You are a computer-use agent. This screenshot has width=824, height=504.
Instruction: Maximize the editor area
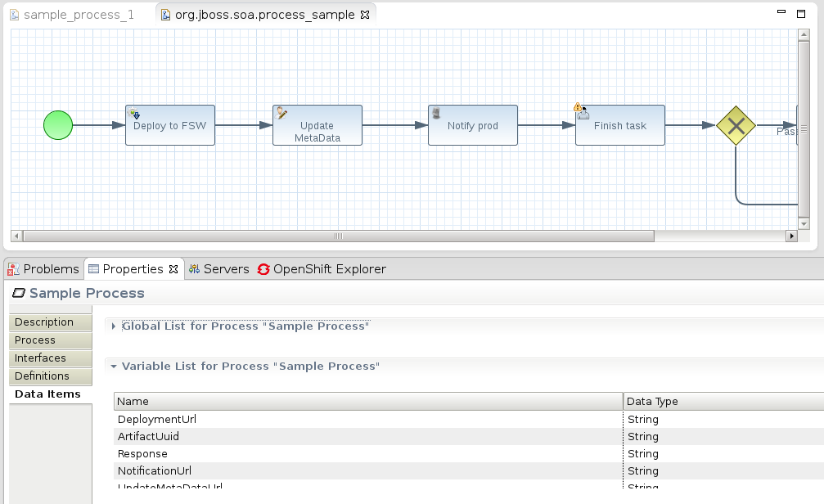pyautogui.click(x=801, y=14)
